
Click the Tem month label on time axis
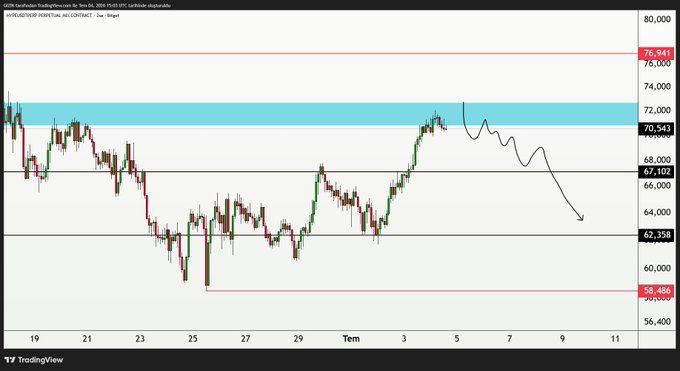(351, 339)
